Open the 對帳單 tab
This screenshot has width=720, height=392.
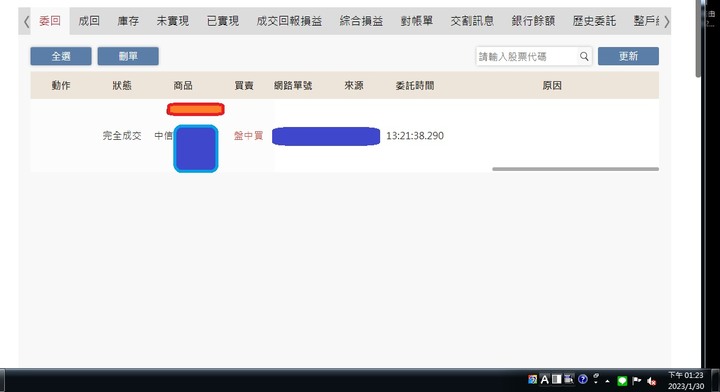click(x=416, y=21)
